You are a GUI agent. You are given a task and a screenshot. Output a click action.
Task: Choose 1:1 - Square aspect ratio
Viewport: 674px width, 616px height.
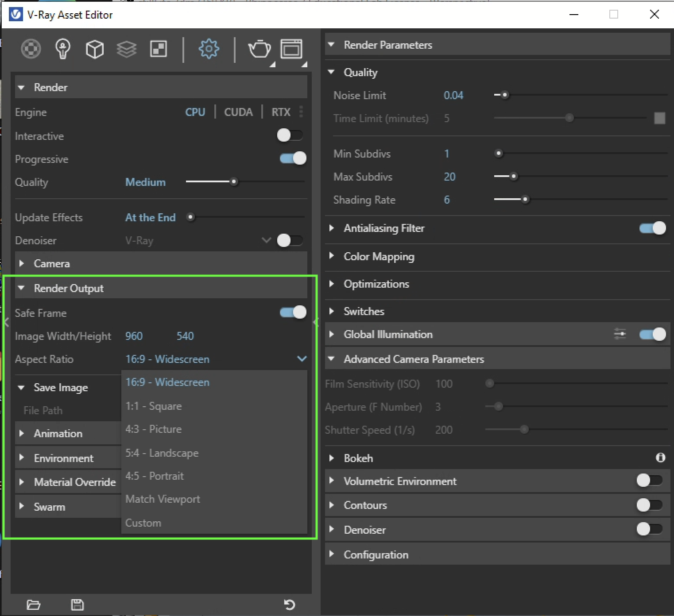[214, 406]
